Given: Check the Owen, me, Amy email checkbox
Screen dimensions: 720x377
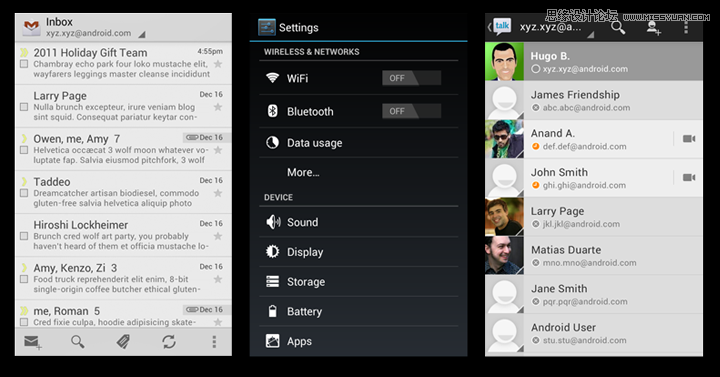Looking at the screenshot, I should pyautogui.click(x=24, y=150).
